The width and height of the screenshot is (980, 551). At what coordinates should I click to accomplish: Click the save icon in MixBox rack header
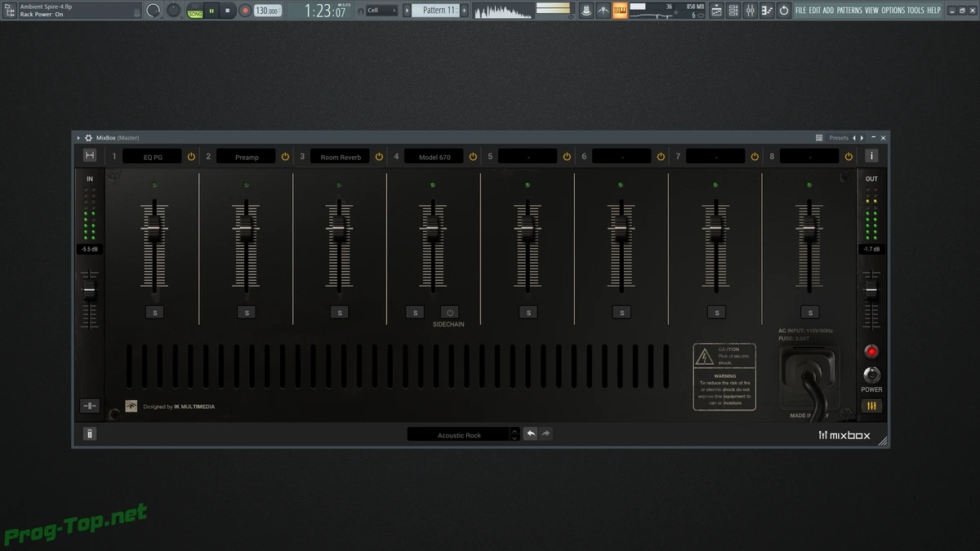coord(90,156)
